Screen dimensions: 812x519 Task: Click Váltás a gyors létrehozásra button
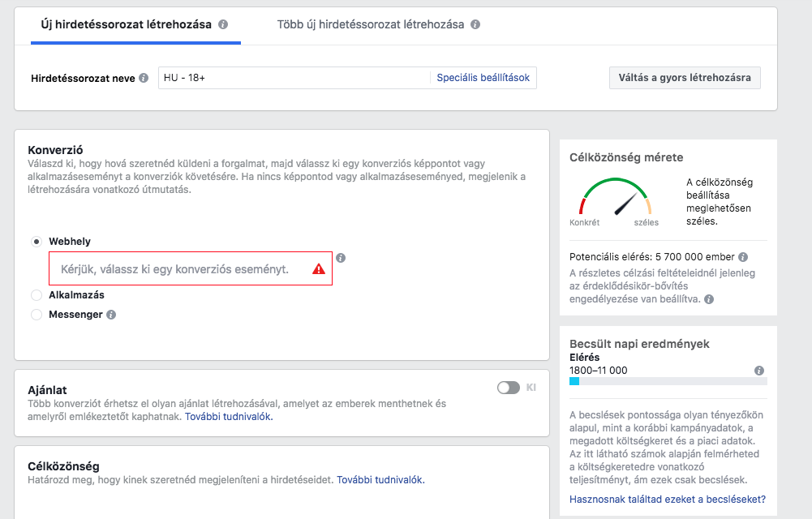[685, 78]
